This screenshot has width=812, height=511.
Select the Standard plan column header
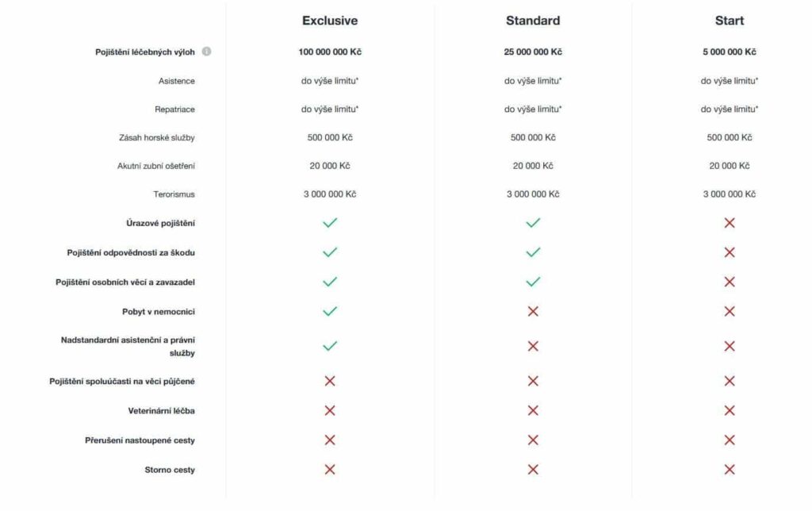[533, 21]
